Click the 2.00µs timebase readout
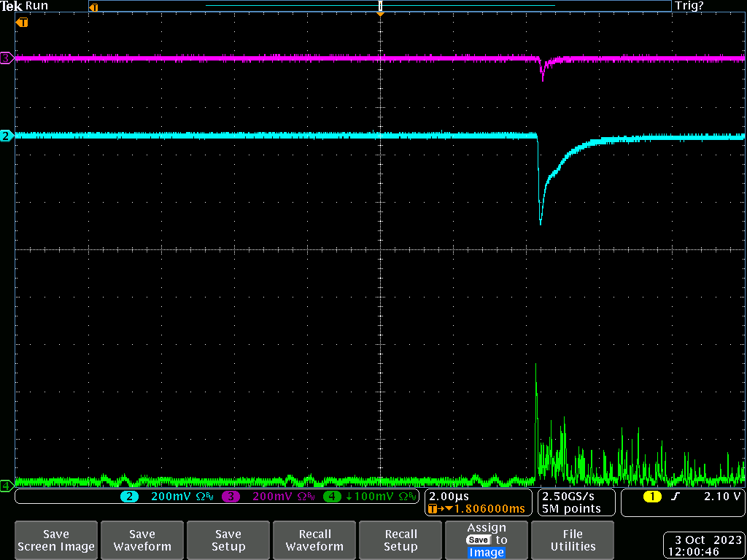This screenshot has height=560, width=747. 449,496
